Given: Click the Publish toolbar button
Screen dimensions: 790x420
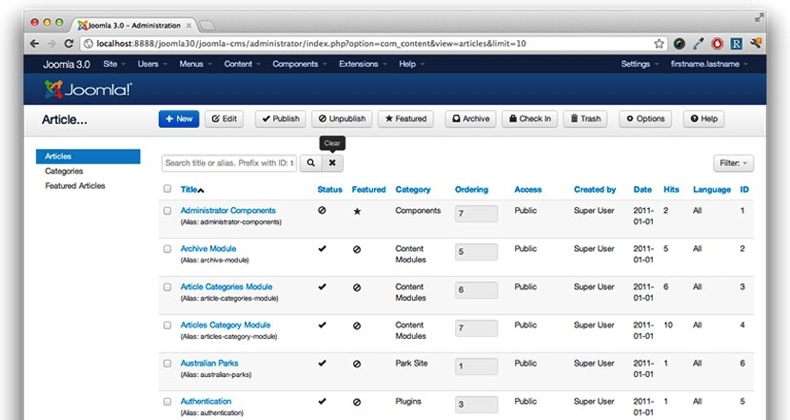Looking at the screenshot, I should tap(281, 119).
